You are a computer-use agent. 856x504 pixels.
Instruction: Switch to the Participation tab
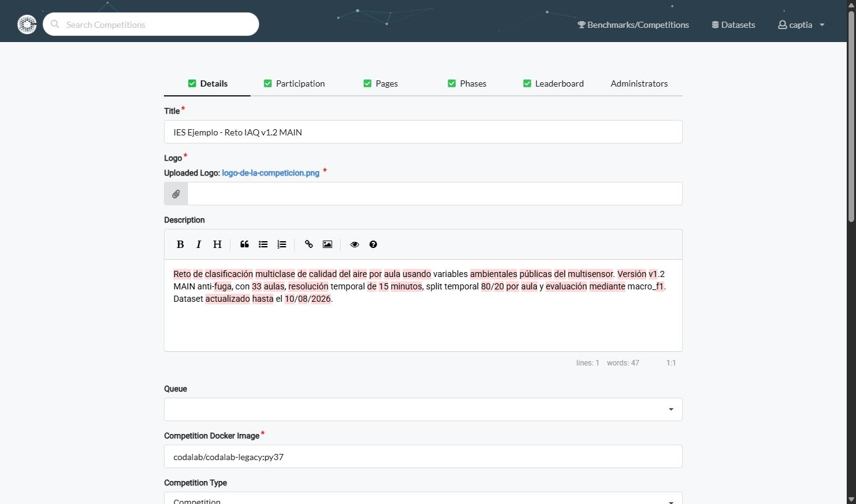pos(294,83)
